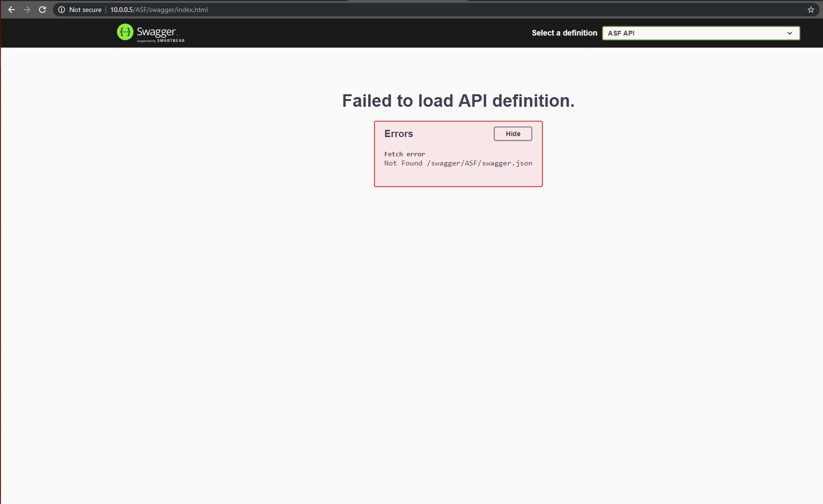Click the Errors panel title

click(398, 134)
